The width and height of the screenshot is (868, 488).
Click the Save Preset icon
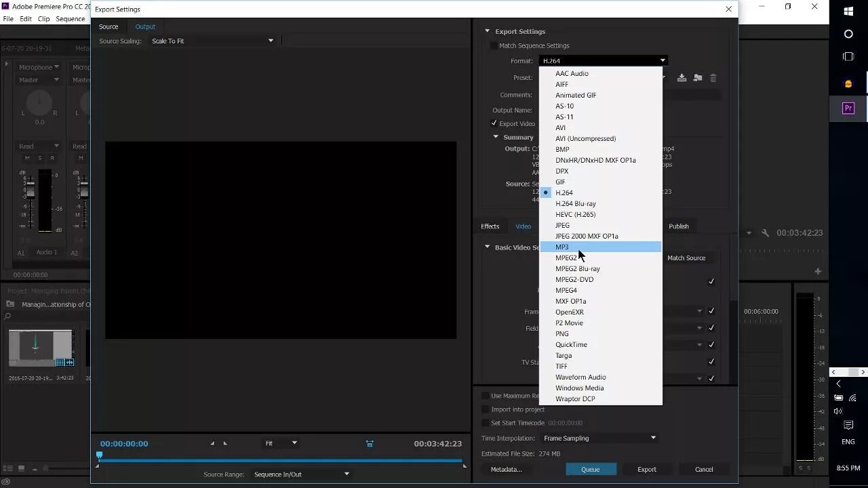click(682, 78)
